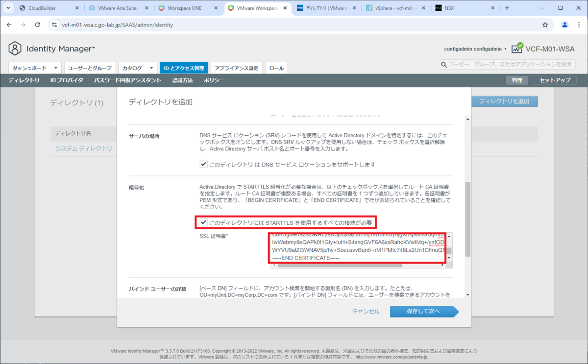Click the 管理 button
This screenshot has width=588, height=364.
tap(517, 80)
